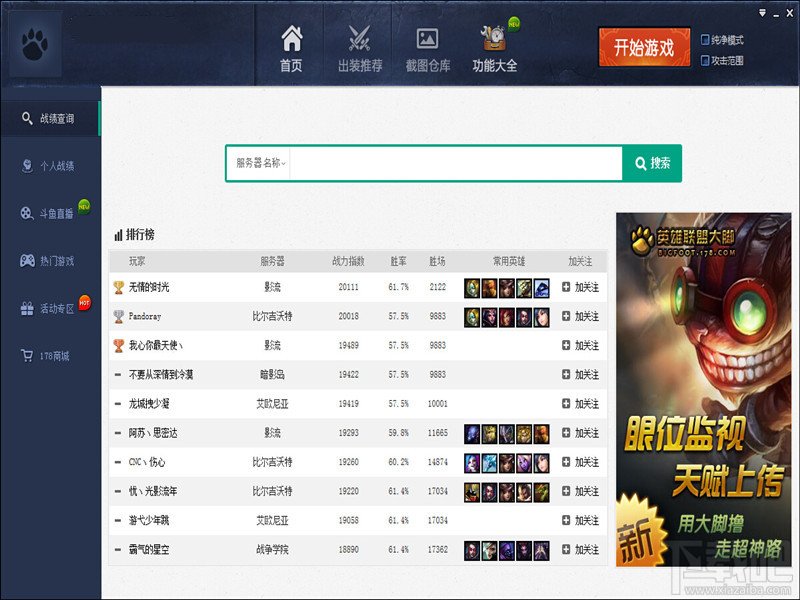Click the bronze trophy for 我心你最天使
This screenshot has width=800, height=600.
coord(118,345)
